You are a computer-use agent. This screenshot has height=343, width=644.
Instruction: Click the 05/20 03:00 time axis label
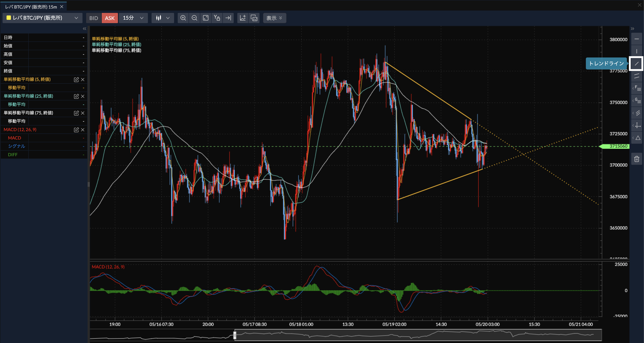point(488,324)
